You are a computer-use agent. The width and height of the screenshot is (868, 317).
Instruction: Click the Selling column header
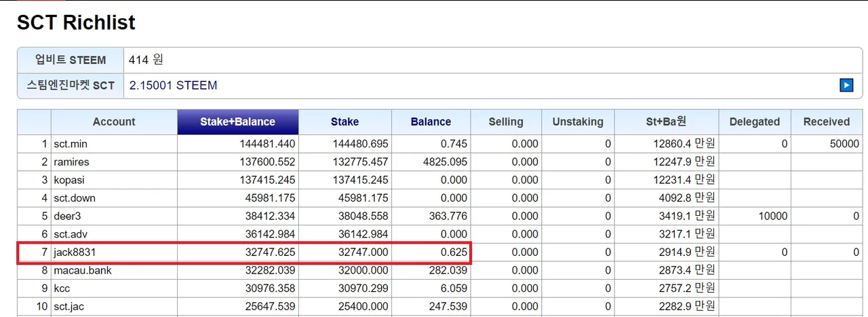pyautogui.click(x=506, y=122)
